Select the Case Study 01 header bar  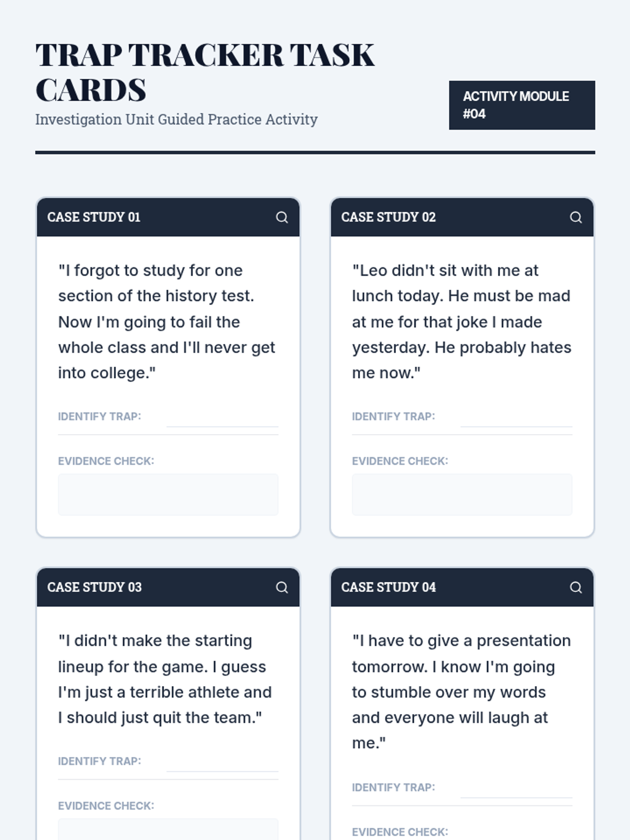coord(157,217)
